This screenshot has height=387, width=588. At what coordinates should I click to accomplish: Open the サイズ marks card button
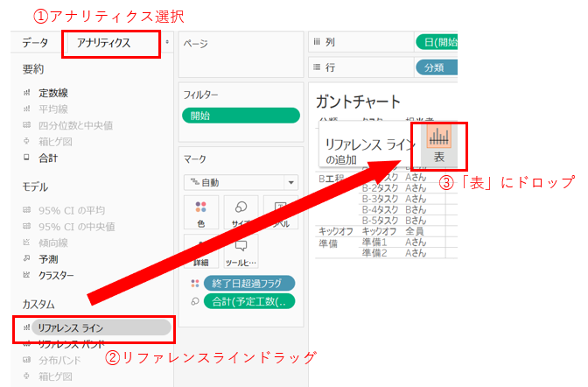pyautogui.click(x=241, y=213)
